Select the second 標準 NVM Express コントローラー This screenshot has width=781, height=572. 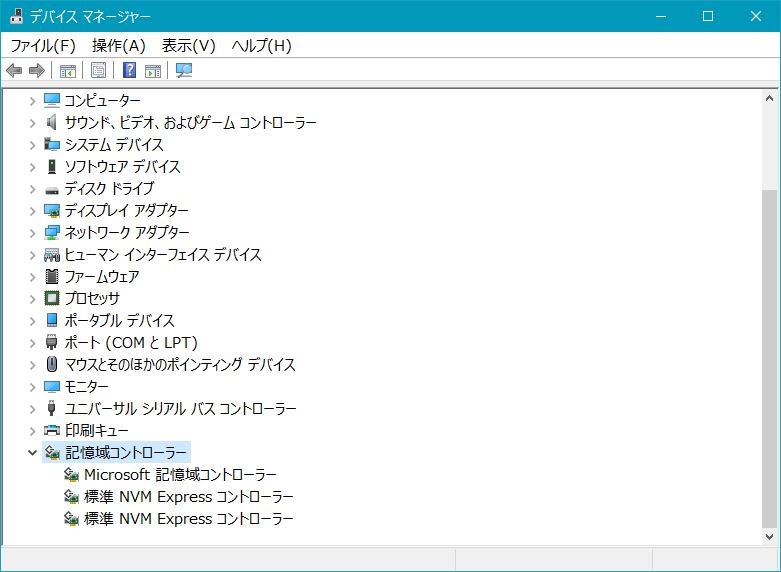pyautogui.click(x=189, y=519)
